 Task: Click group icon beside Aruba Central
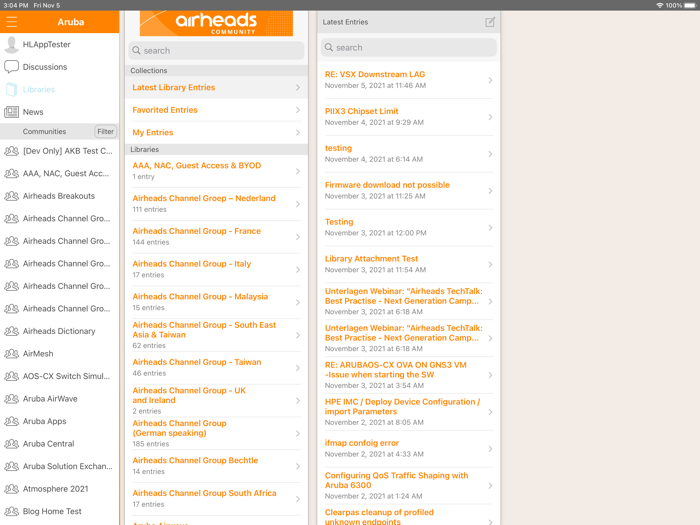point(12,444)
